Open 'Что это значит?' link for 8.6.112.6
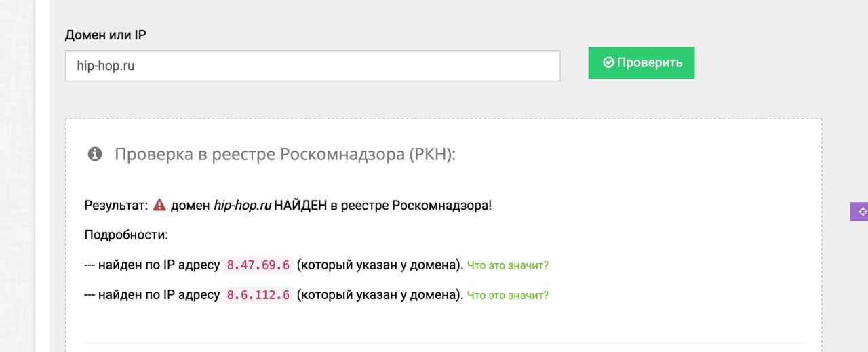Image resolution: width=868 pixels, height=352 pixels. click(508, 295)
